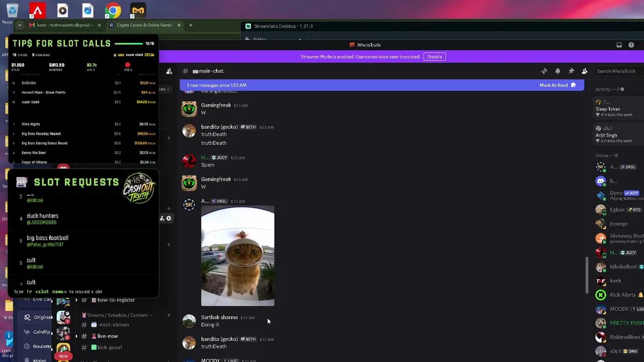Click Egbon in the online member list
This screenshot has width=644, height=362.
619,210
